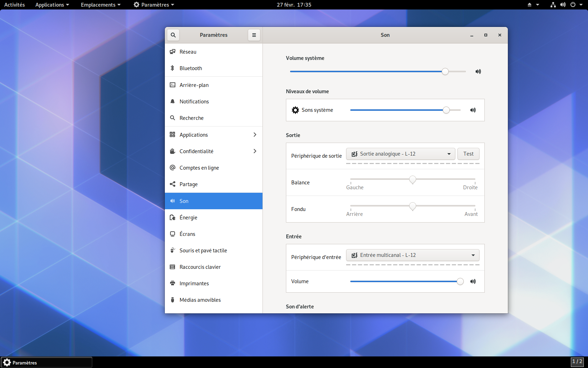
Task: Minimize the Paramètres window
Action: click(472, 35)
